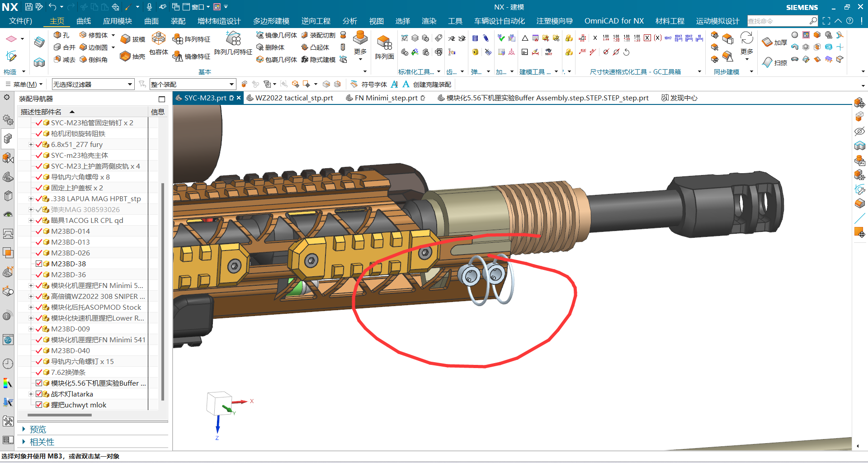This screenshot has width=868, height=463.
Task: Select the Chamfer (倒斜角) tool
Action: [94, 59]
